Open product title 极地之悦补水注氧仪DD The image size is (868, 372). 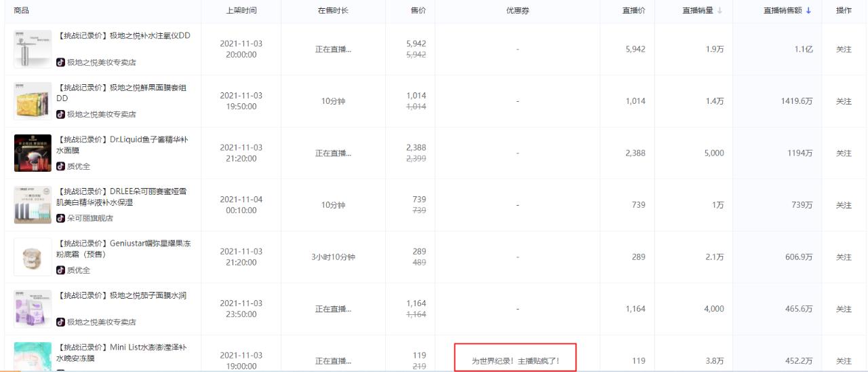123,36
